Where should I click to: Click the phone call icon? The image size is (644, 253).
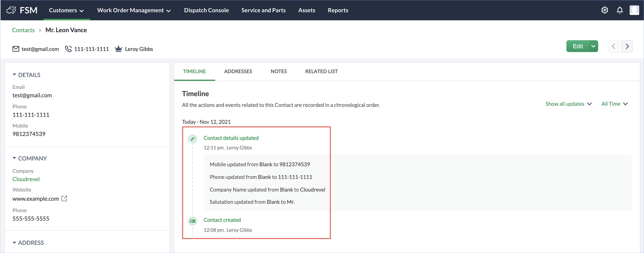68,49
